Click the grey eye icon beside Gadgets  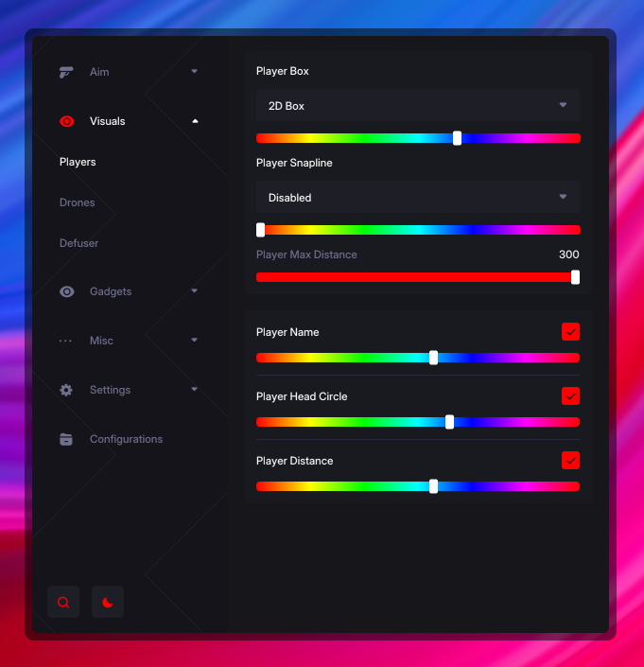67,291
